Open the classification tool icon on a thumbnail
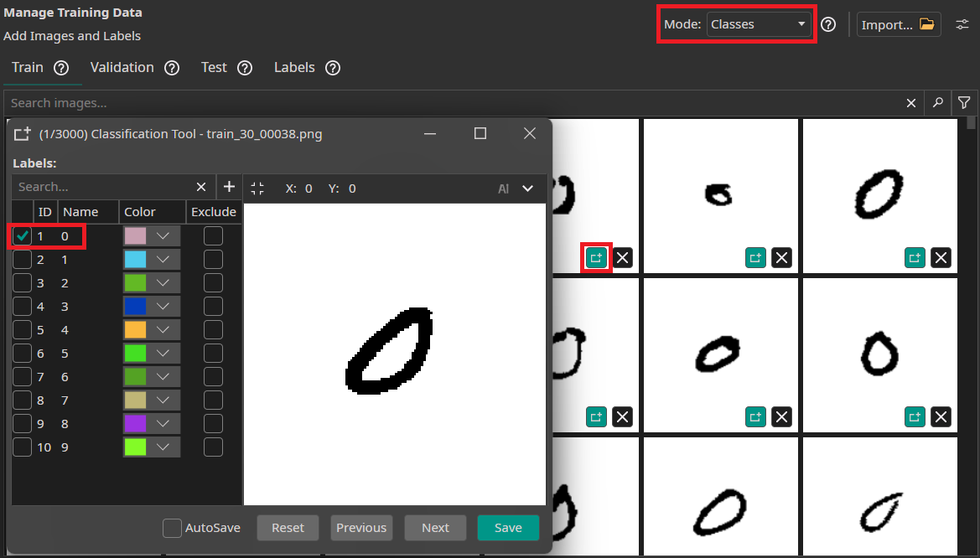The image size is (980, 558). point(596,257)
